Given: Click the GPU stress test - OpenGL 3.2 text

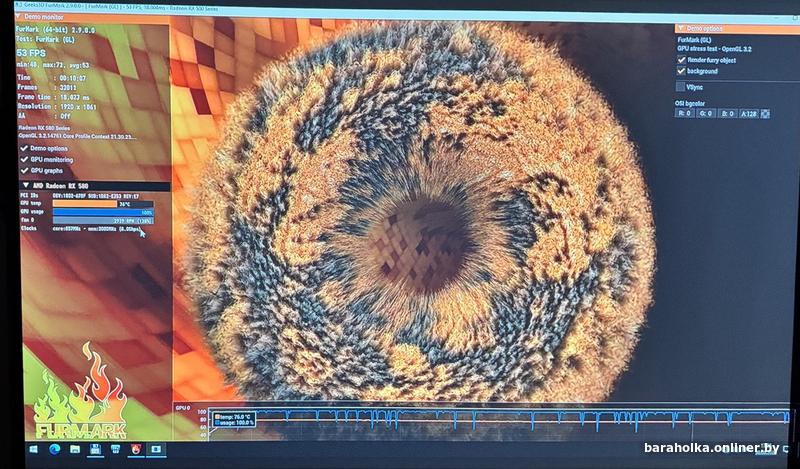Looking at the screenshot, I should [714, 49].
